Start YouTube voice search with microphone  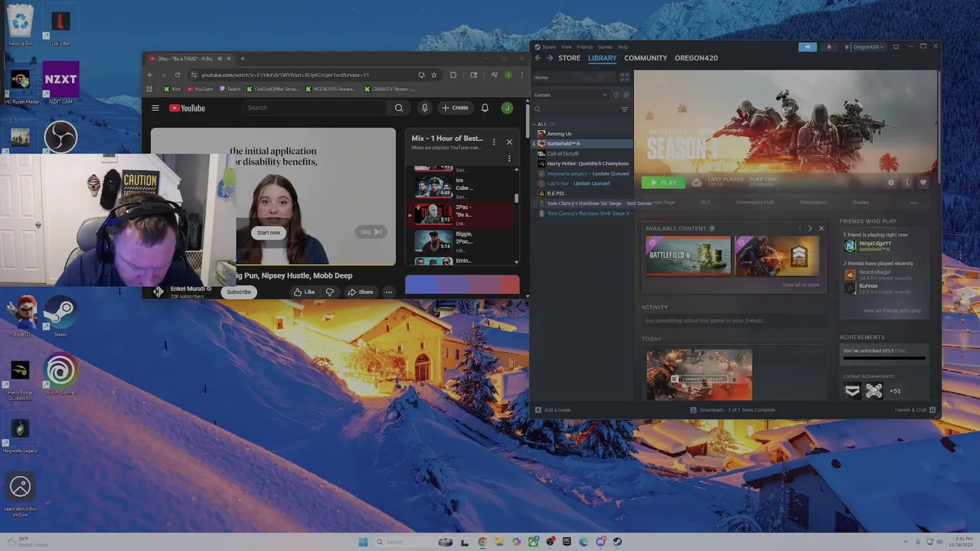click(x=424, y=108)
